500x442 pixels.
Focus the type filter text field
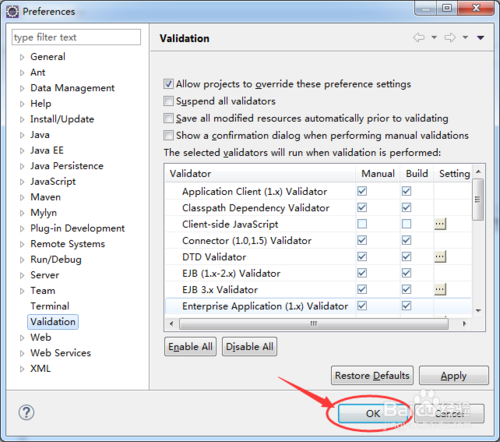point(76,37)
